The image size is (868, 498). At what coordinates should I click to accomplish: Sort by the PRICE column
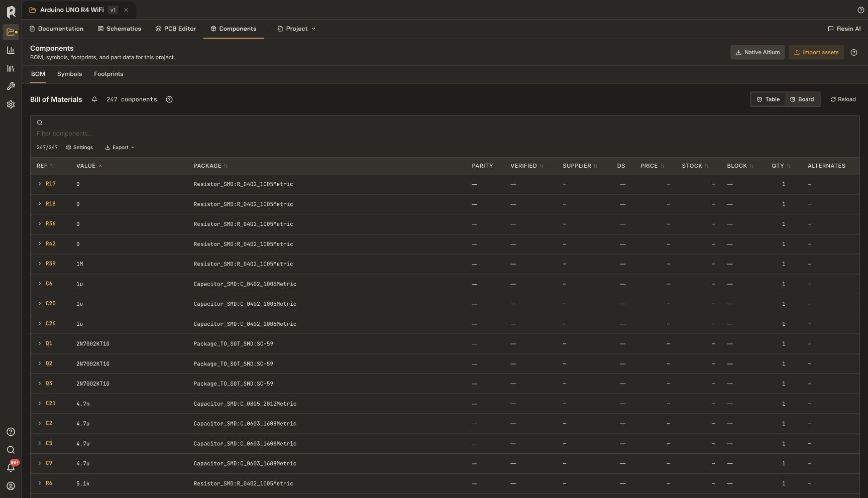point(652,166)
